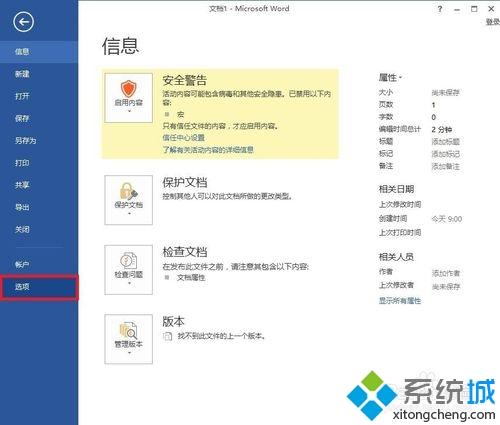Viewport: 500px width, 425px height.
Task: Open the 检查问题 button
Action: [128, 270]
